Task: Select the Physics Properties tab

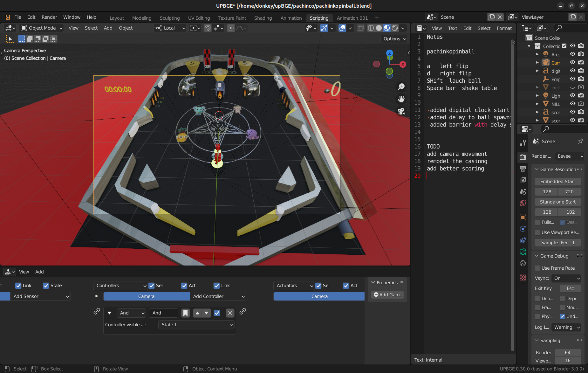Action: click(523, 229)
